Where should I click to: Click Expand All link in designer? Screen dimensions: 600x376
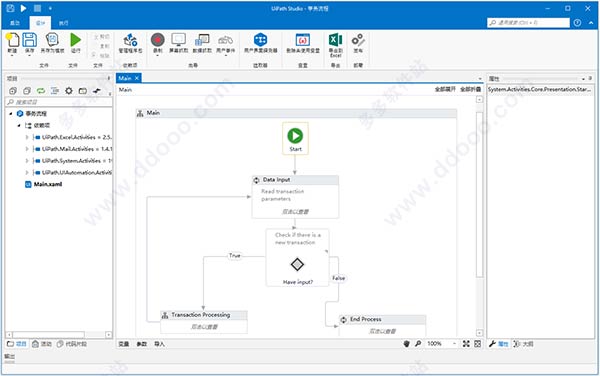tap(445, 89)
